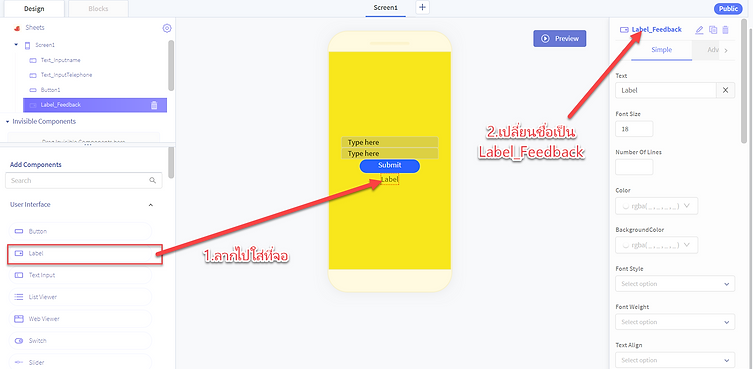
Task: Select the Text Input component
Action: (80, 275)
